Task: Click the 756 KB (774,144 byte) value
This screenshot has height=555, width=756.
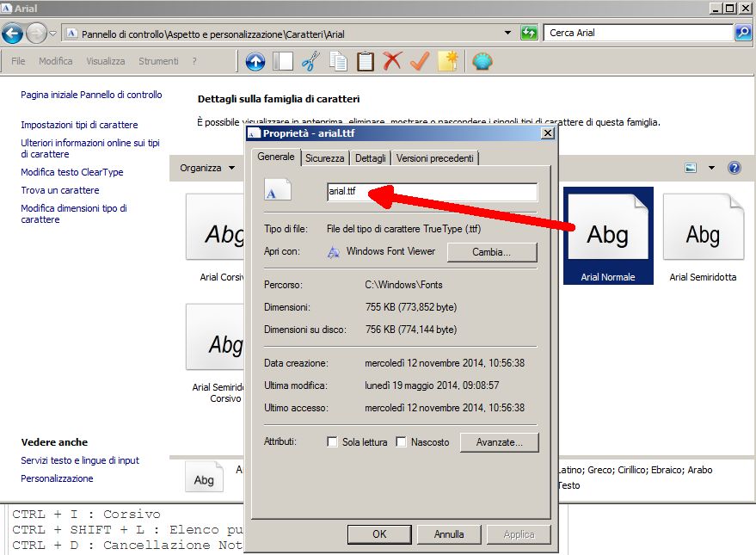Action: click(x=411, y=330)
